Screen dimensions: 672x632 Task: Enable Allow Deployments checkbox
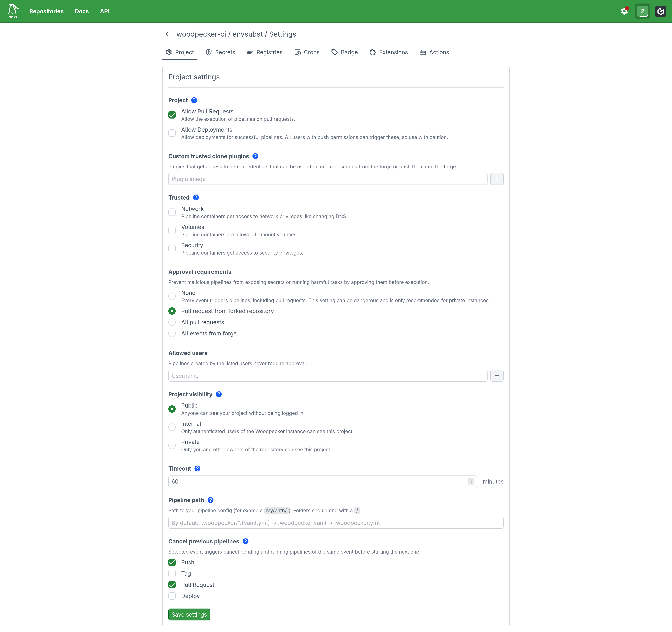(172, 133)
